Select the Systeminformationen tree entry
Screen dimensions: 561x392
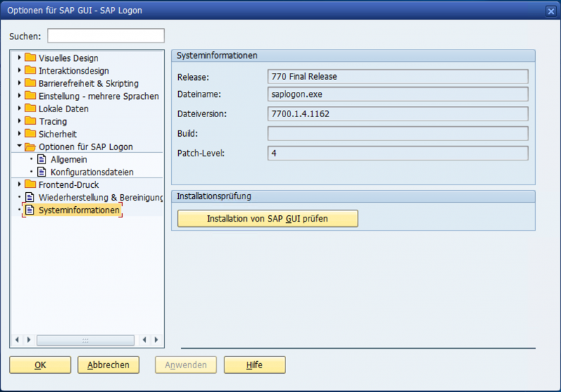[79, 210]
